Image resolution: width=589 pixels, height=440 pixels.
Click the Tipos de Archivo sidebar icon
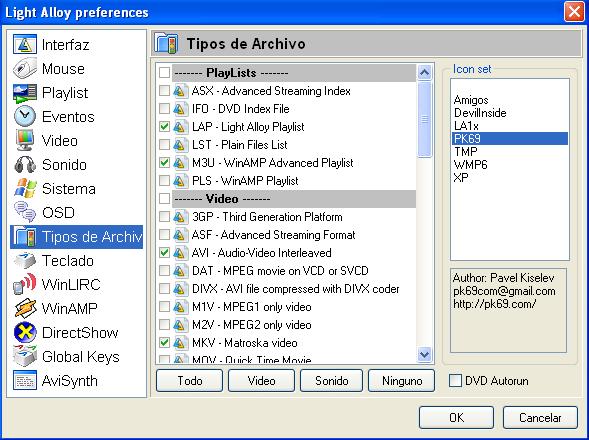tap(25, 237)
